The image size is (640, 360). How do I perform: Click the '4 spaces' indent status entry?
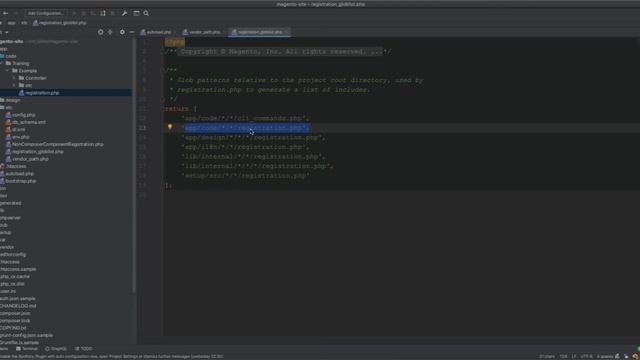(605, 356)
